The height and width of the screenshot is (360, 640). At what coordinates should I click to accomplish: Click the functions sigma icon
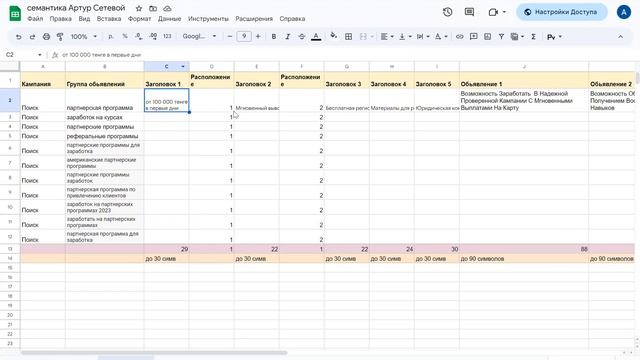[533, 37]
